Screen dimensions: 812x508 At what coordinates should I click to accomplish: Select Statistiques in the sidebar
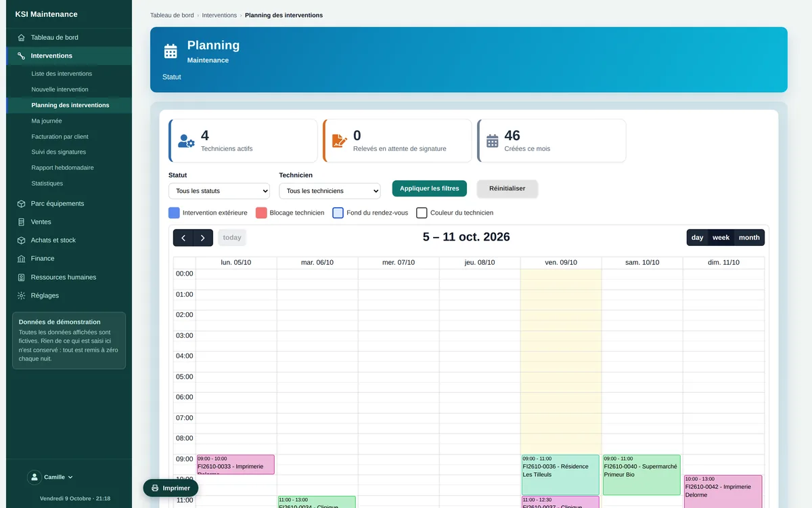tap(47, 184)
